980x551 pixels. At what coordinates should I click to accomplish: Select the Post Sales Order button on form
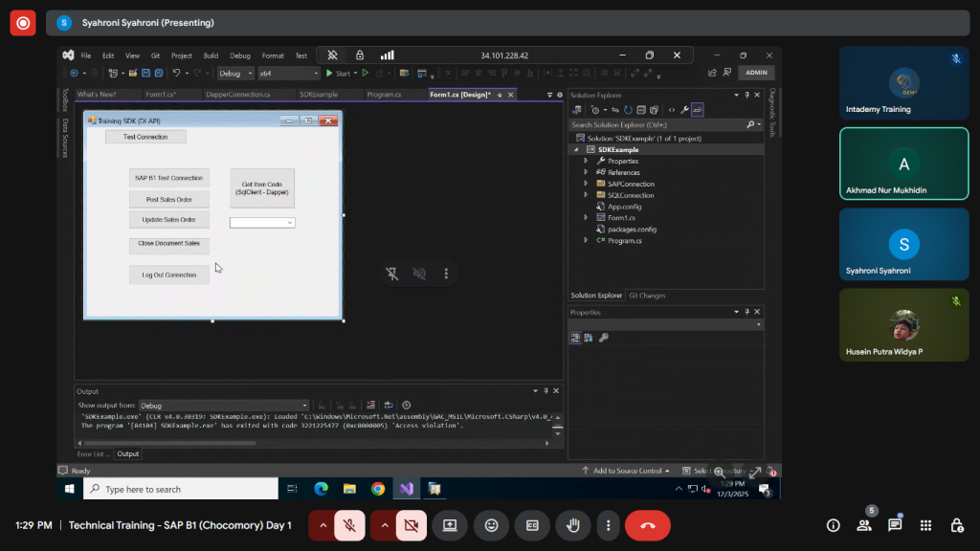(168, 200)
